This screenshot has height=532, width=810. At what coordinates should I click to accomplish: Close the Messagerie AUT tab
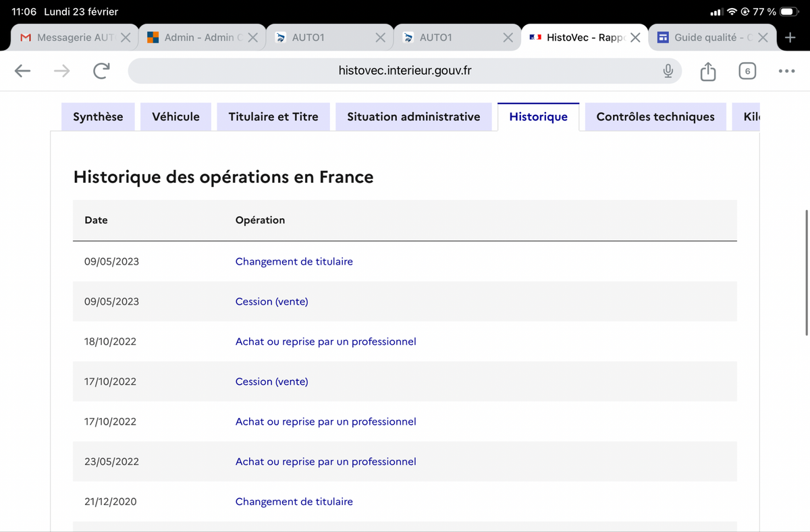(126, 38)
